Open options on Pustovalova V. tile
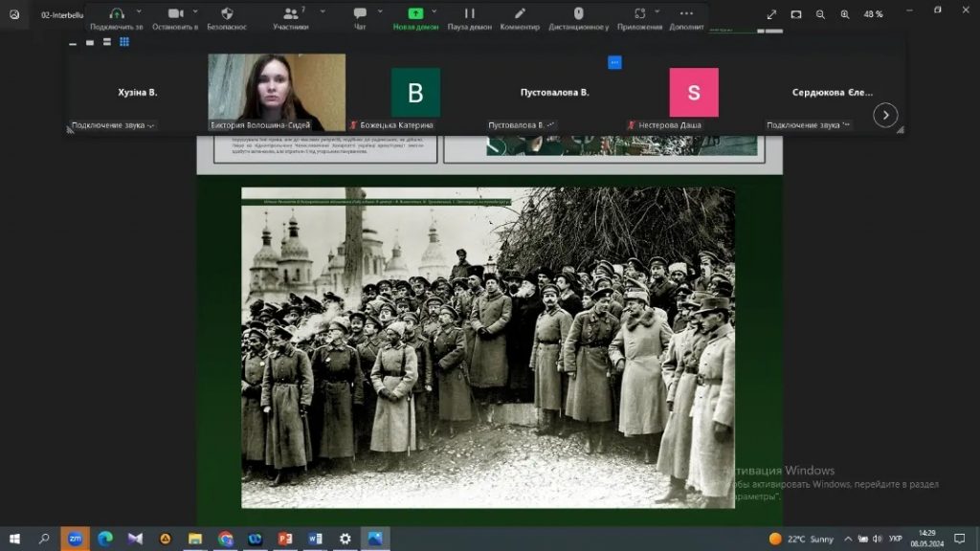 614,62
